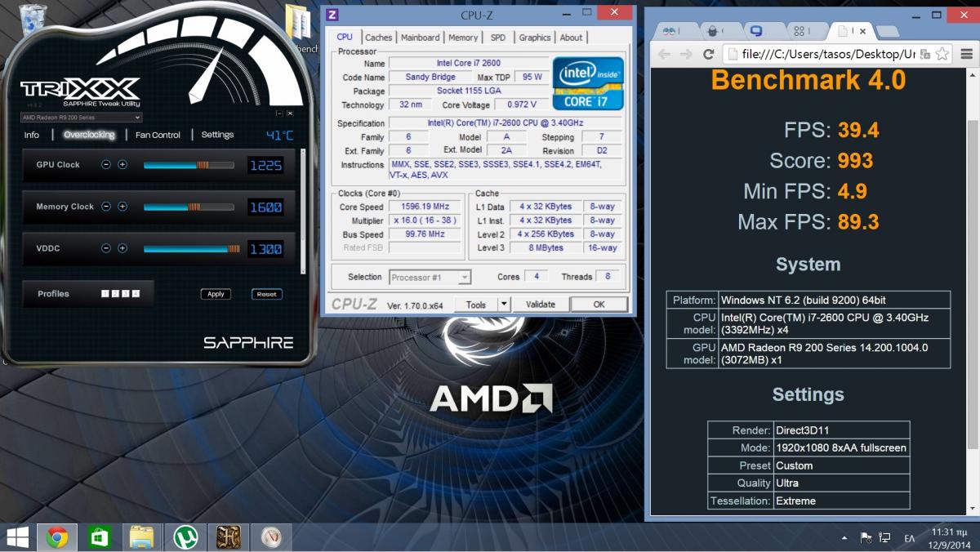This screenshot has height=552, width=980.
Task: Click the Intel Core i7 logo in CPU-Z
Action: [x=588, y=83]
